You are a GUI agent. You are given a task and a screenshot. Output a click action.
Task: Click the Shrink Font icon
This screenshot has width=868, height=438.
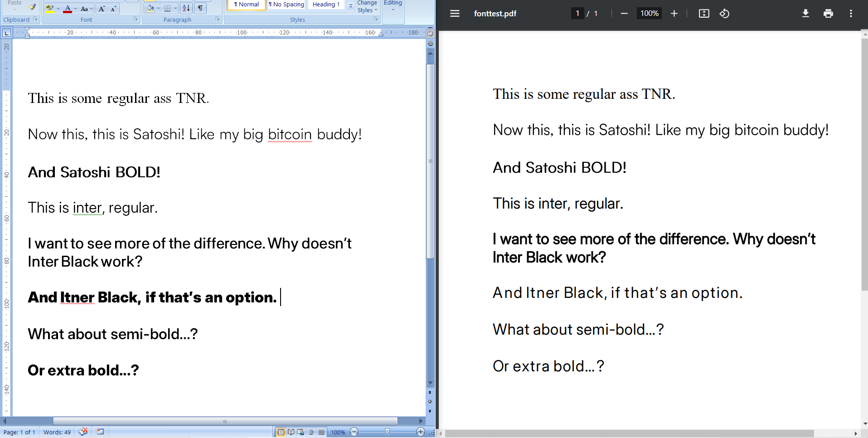tap(113, 8)
